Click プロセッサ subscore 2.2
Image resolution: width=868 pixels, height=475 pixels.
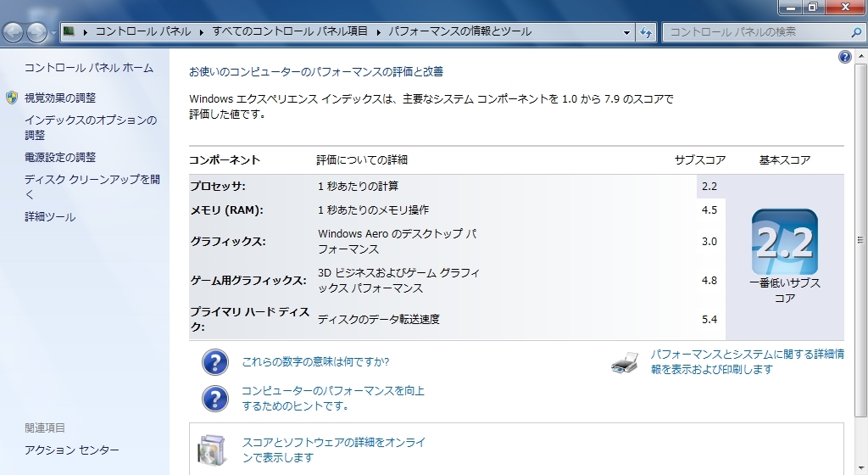tap(709, 187)
